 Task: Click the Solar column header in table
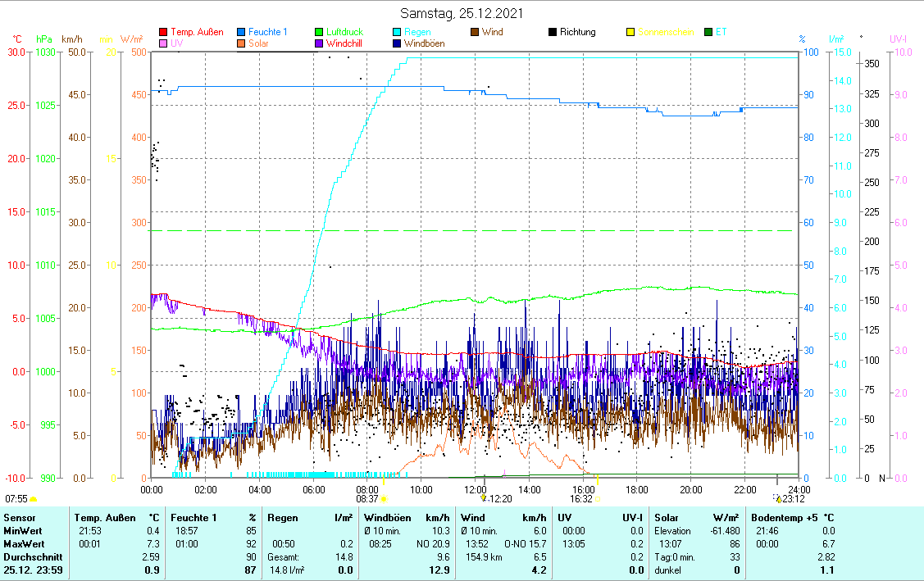[x=668, y=518]
